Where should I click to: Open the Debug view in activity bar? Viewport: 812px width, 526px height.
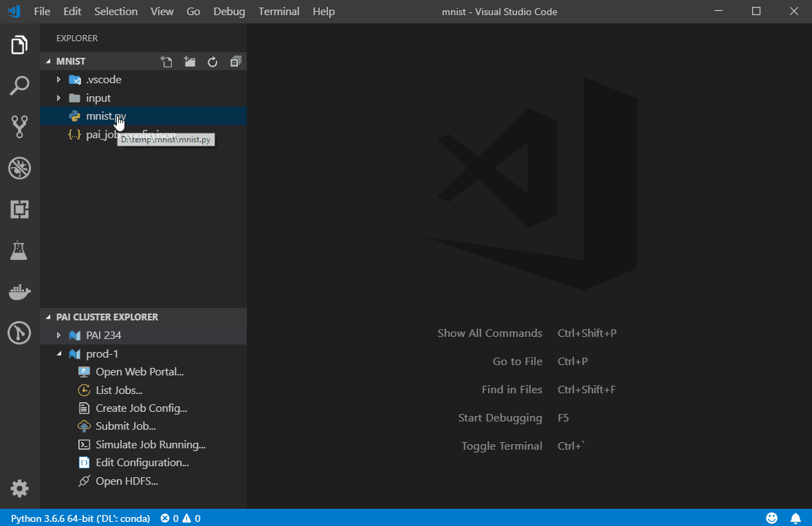tap(19, 168)
